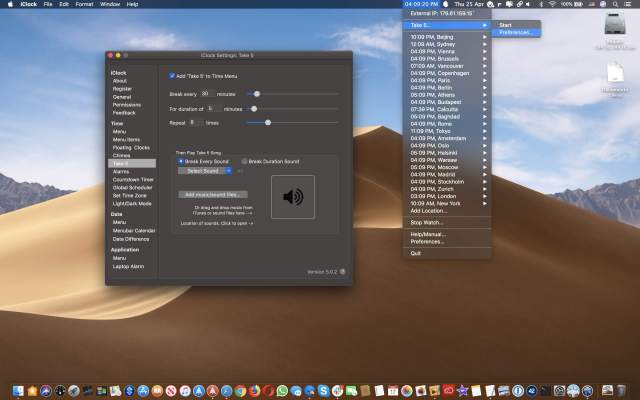The width and height of the screenshot is (640, 400).
Task: Click Add music/sound files... button
Action: tap(214, 194)
